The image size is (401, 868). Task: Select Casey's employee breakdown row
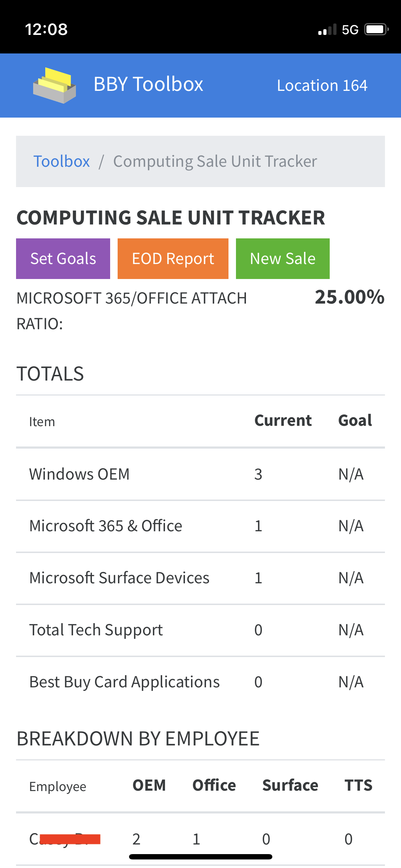(200, 839)
